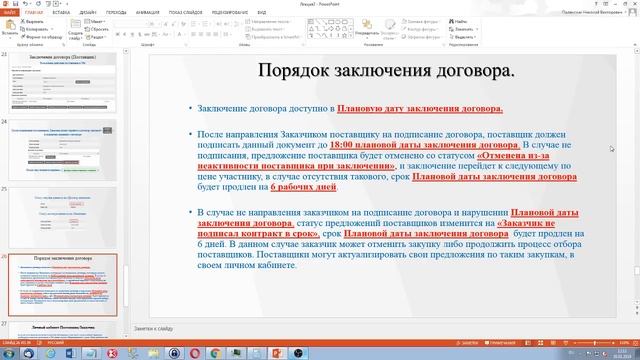Switch to Reading view in status bar
The width and height of the screenshot is (640, 360).
coord(553,343)
